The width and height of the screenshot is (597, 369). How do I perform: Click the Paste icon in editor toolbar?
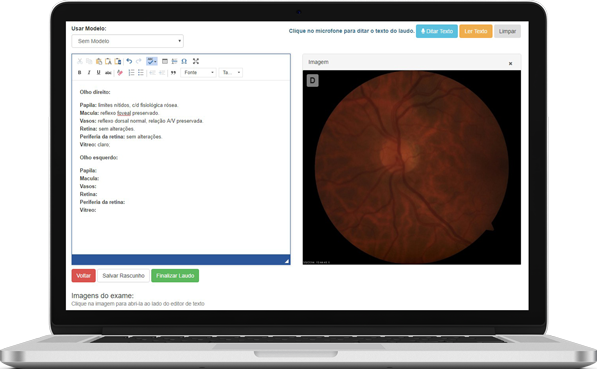[x=99, y=61]
